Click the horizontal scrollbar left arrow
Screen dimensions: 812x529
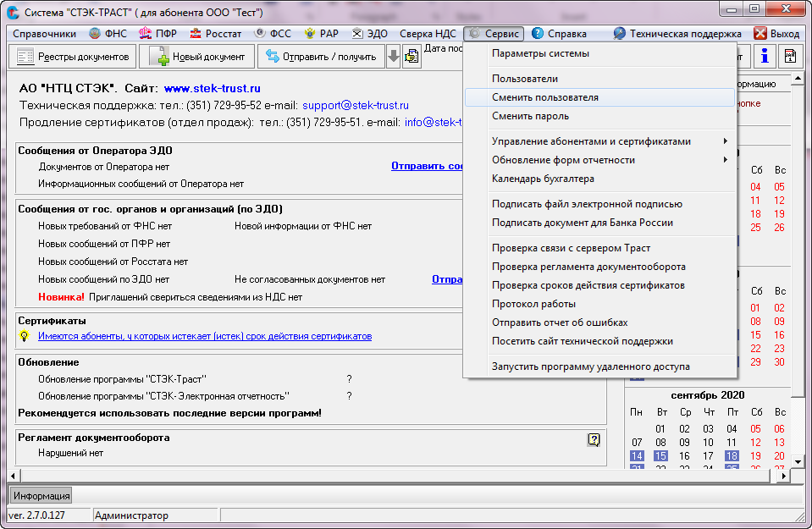click(14, 475)
